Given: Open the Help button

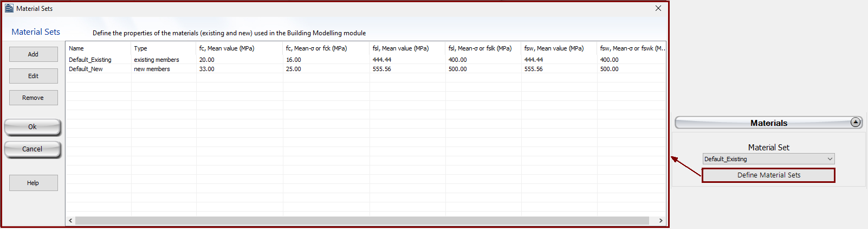Looking at the screenshot, I should [x=33, y=183].
